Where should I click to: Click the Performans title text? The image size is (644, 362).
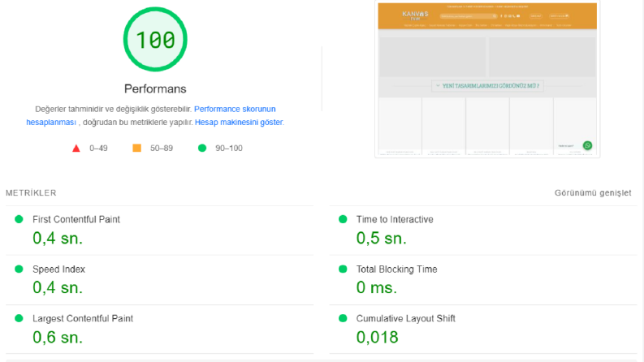(x=155, y=89)
